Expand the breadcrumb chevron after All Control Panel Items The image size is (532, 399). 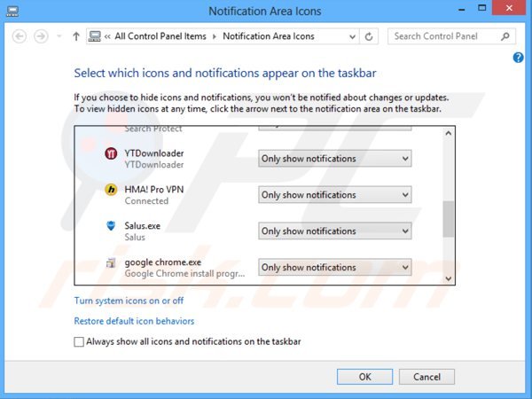214,36
